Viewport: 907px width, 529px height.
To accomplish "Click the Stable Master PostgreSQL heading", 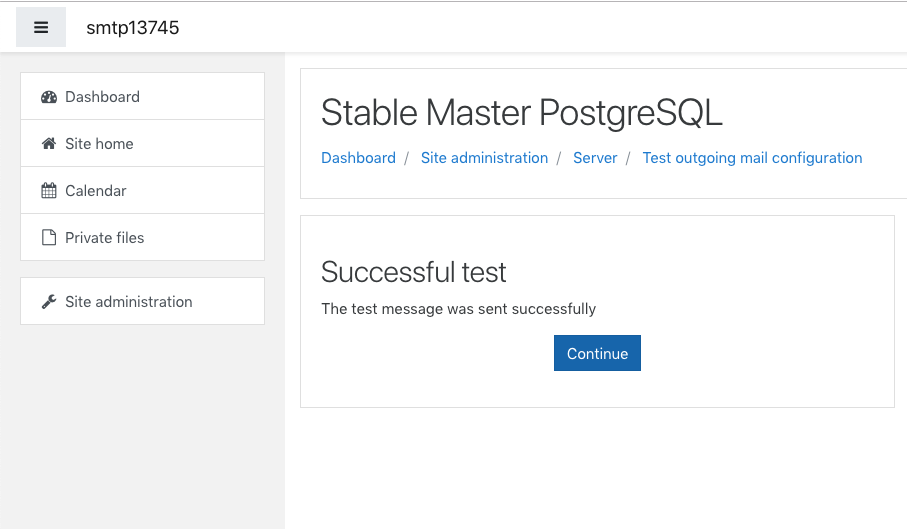I will click(522, 112).
